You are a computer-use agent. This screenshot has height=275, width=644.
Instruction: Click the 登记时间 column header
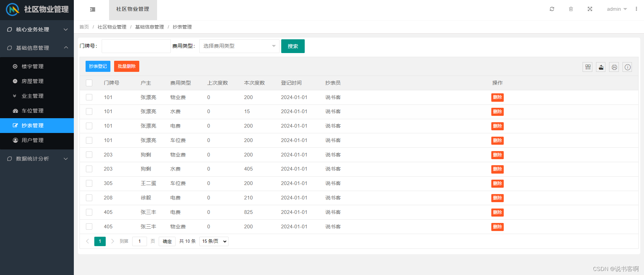pyautogui.click(x=291, y=83)
